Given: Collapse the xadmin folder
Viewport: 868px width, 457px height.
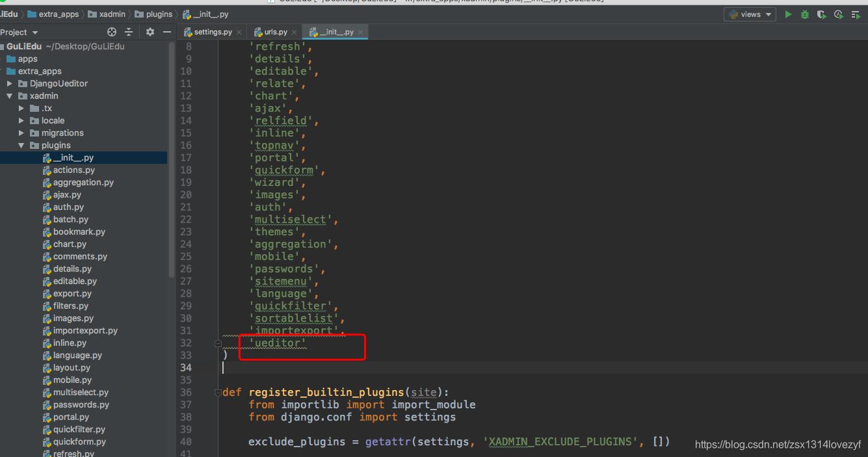Looking at the screenshot, I should pos(10,96).
